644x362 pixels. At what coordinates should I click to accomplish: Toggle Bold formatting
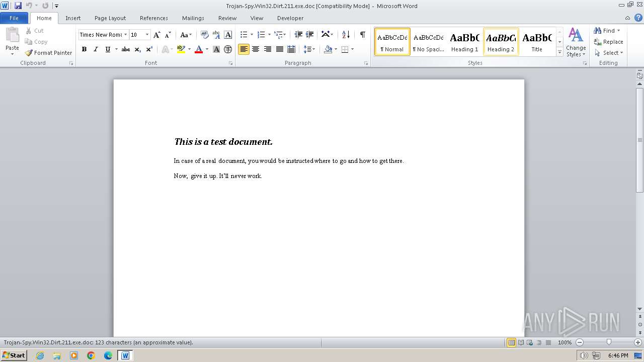point(84,49)
